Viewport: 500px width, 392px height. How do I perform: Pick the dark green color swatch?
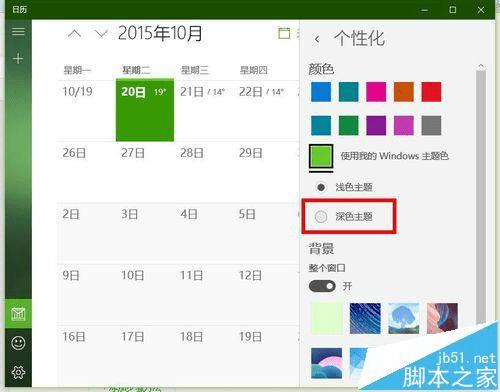tap(348, 125)
